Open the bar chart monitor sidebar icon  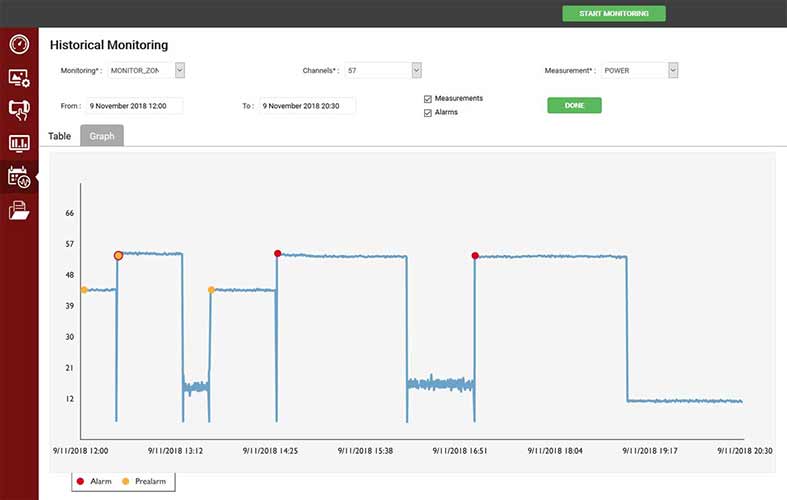[19, 143]
